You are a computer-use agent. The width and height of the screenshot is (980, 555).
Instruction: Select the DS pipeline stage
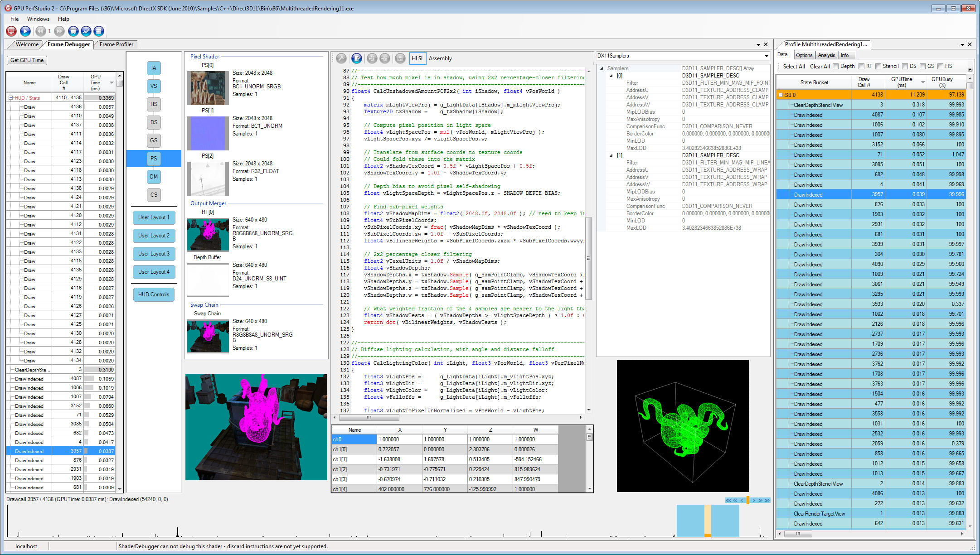pyautogui.click(x=154, y=122)
